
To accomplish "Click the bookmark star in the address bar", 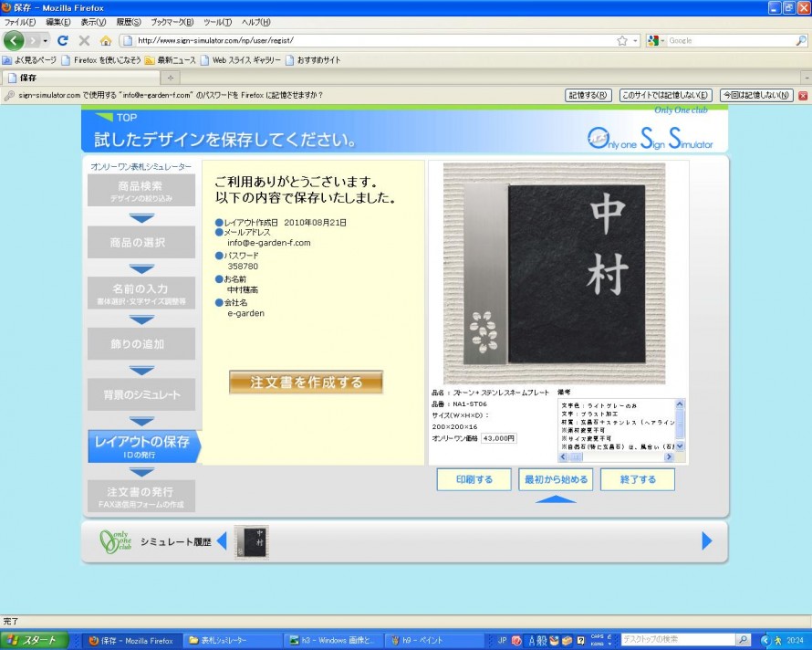I will 621,40.
